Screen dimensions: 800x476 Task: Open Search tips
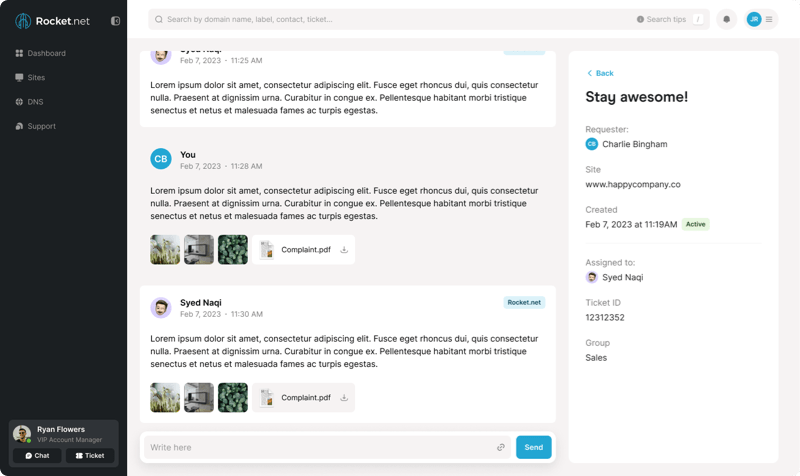pyautogui.click(x=661, y=19)
